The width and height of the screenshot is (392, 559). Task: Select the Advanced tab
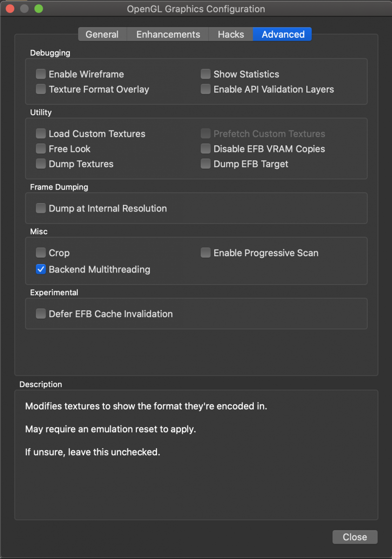coord(283,34)
